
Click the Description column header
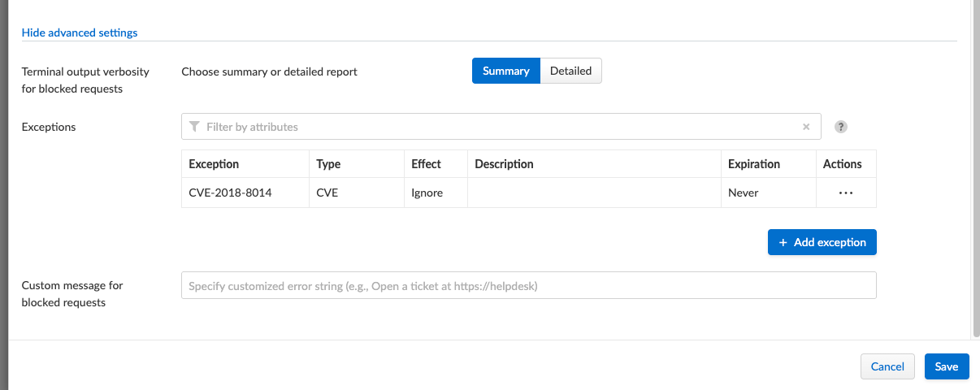pyautogui.click(x=504, y=164)
